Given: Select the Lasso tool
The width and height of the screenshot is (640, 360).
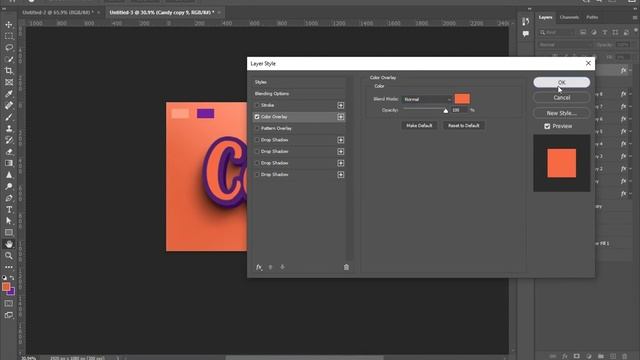Looking at the screenshot, I should point(9,47).
